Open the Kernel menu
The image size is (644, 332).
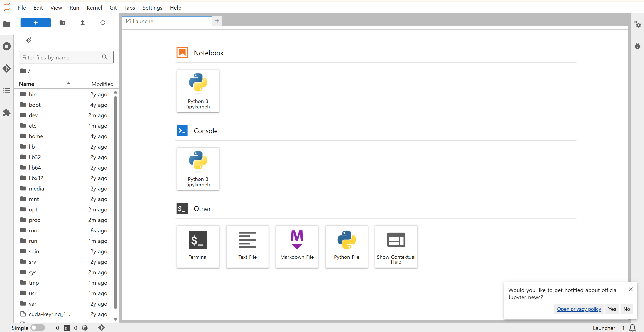point(94,8)
